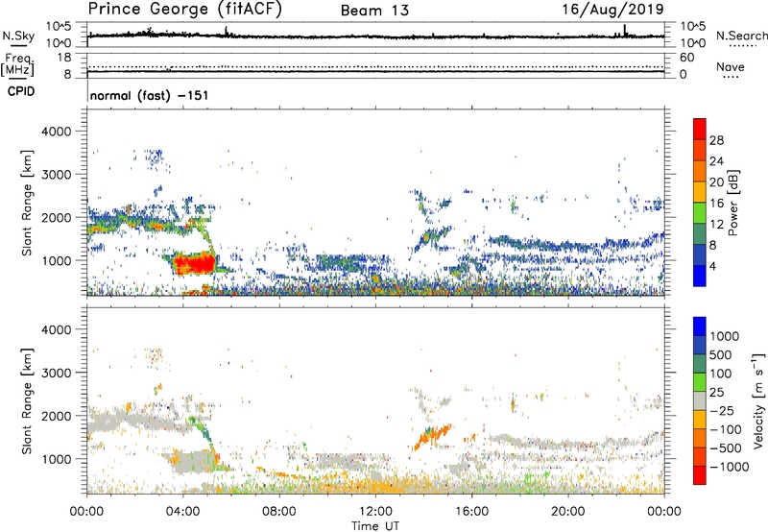
Task: Click the '-100' tick on the velocity colorbar
Action: [726, 429]
